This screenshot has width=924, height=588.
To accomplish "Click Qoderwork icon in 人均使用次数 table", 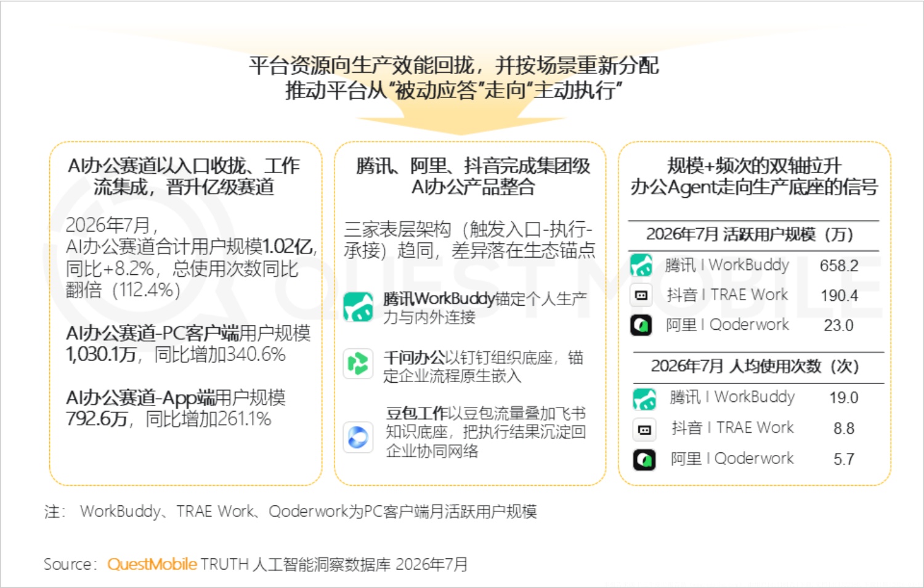I will click(x=644, y=459).
